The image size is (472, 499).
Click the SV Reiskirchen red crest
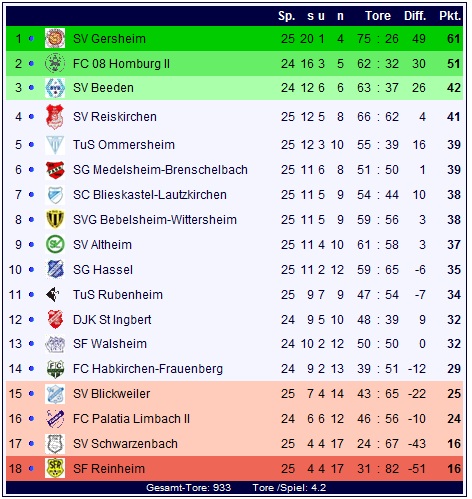55,117
